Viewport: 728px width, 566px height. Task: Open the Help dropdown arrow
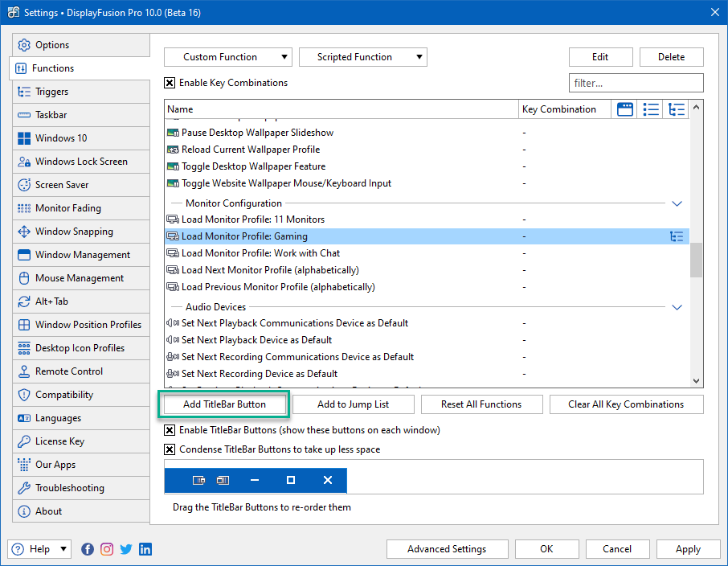(63, 549)
